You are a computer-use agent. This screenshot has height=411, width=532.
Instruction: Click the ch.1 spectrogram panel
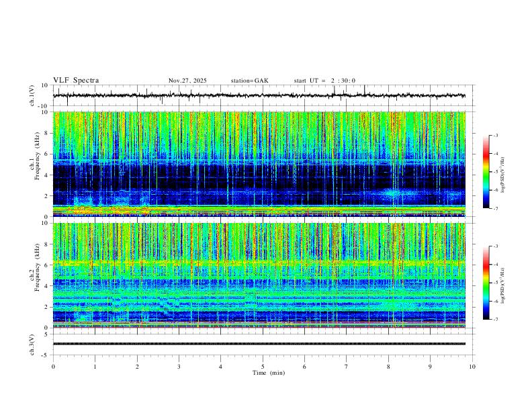(259, 164)
